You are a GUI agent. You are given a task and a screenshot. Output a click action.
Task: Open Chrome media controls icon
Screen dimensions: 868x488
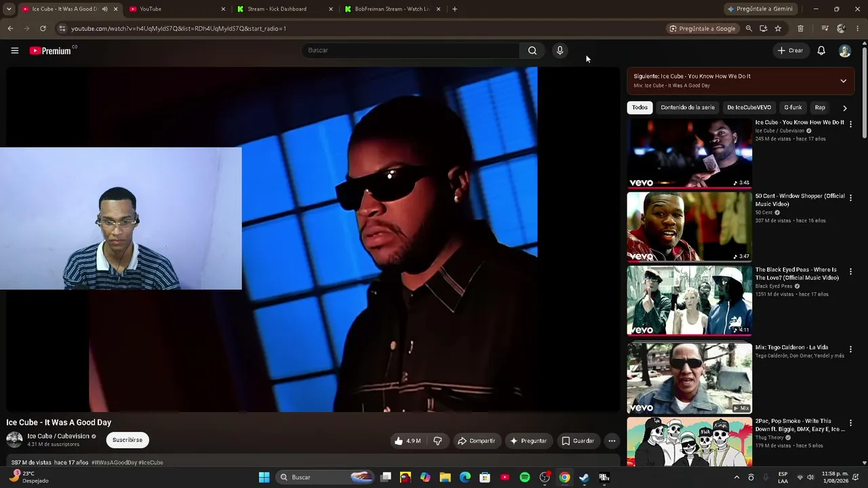coord(825,28)
